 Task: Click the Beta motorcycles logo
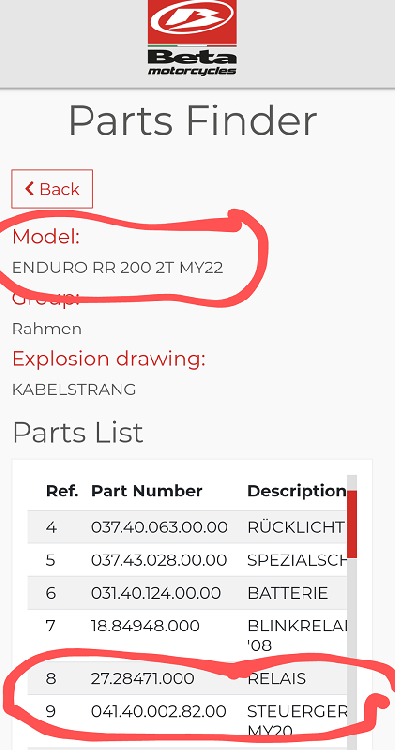(192, 38)
